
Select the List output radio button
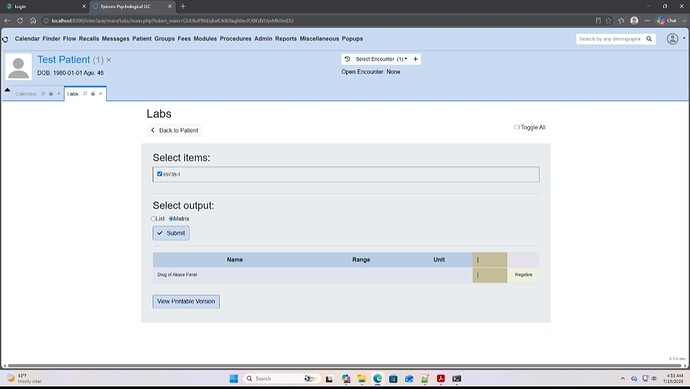click(x=153, y=219)
